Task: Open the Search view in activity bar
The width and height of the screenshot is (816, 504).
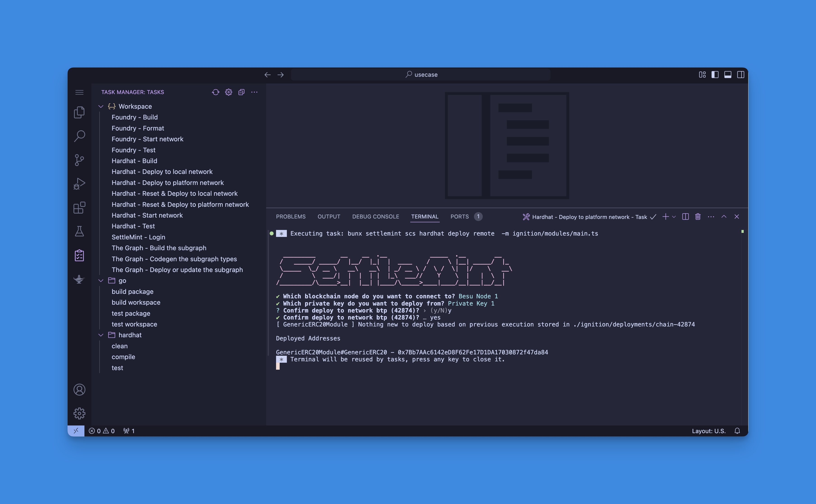Action: (79, 136)
